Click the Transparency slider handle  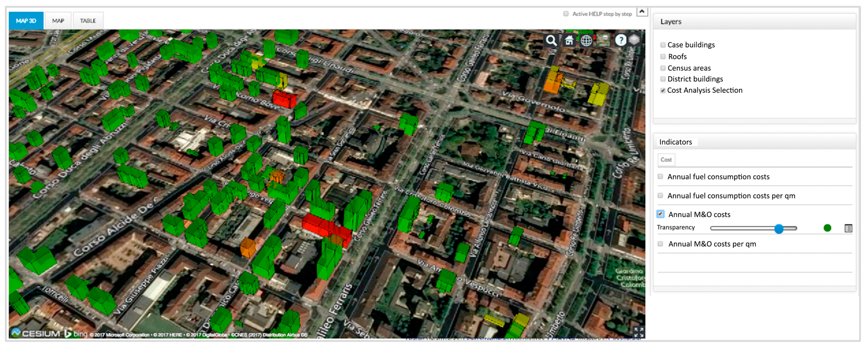click(779, 229)
